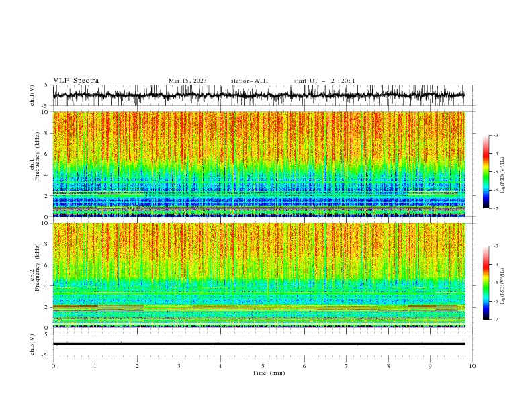Click the 'ch.2 Frequency (kHz)' axis label
This screenshot has width=532, height=411.
[35, 267]
